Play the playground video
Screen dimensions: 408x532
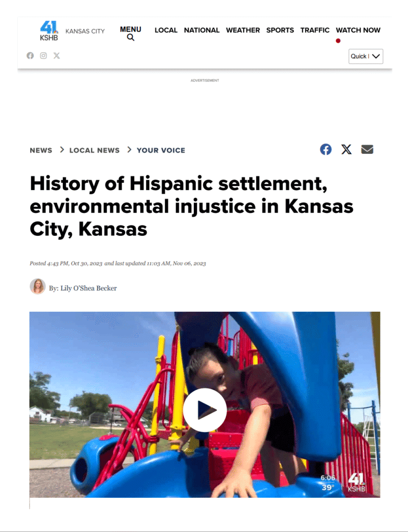[x=205, y=410]
